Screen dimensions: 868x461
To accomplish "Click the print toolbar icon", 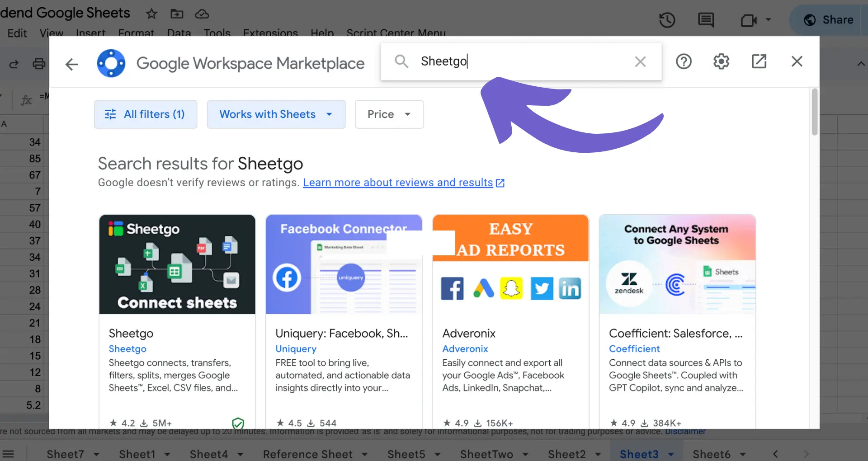I will pyautogui.click(x=39, y=64).
